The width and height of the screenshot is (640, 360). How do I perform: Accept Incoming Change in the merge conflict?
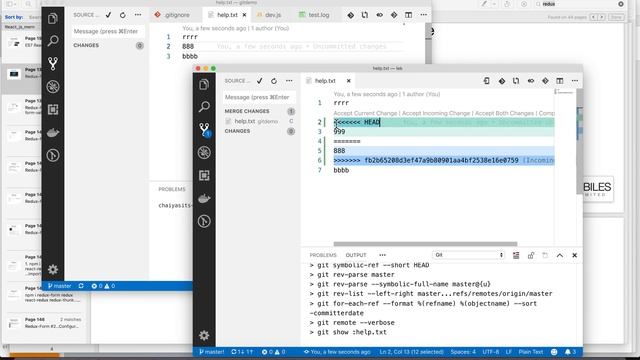click(x=436, y=113)
